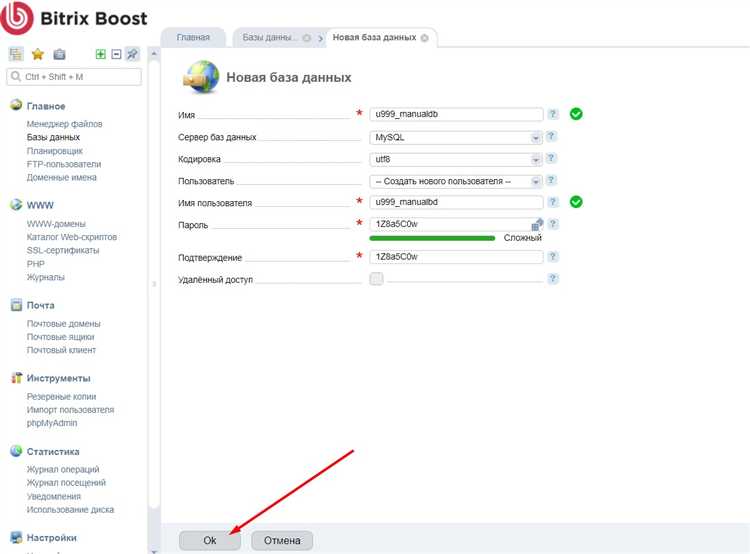The image size is (750, 554).
Task: Focus the Ctrl + Shift + M search field
Action: tap(74, 77)
